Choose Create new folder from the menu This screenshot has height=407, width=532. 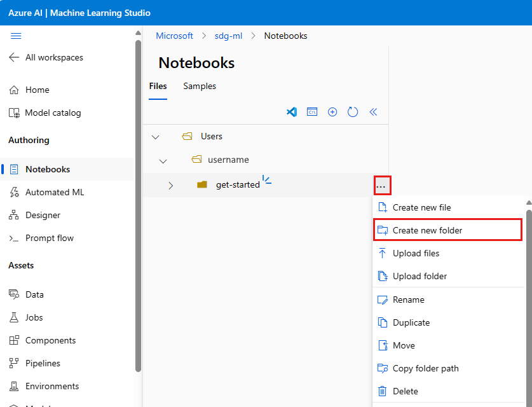(446, 230)
